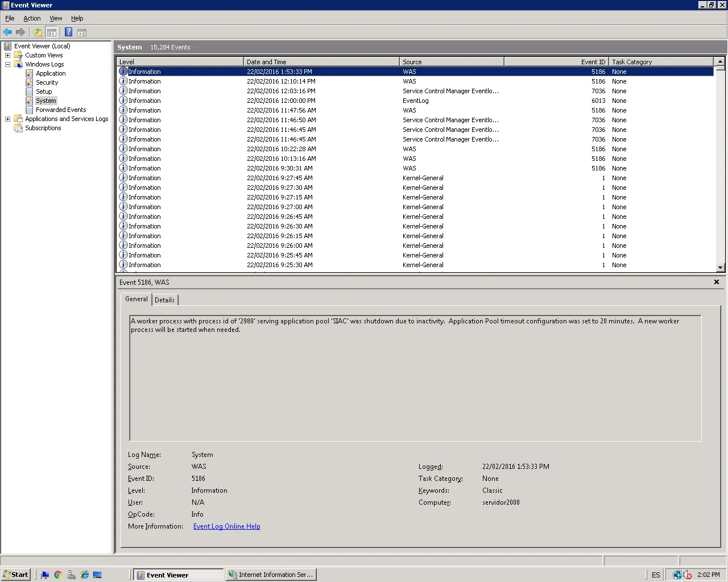Screen dimensions: 728x582
Task: Switch to the General tab
Action: coord(136,299)
